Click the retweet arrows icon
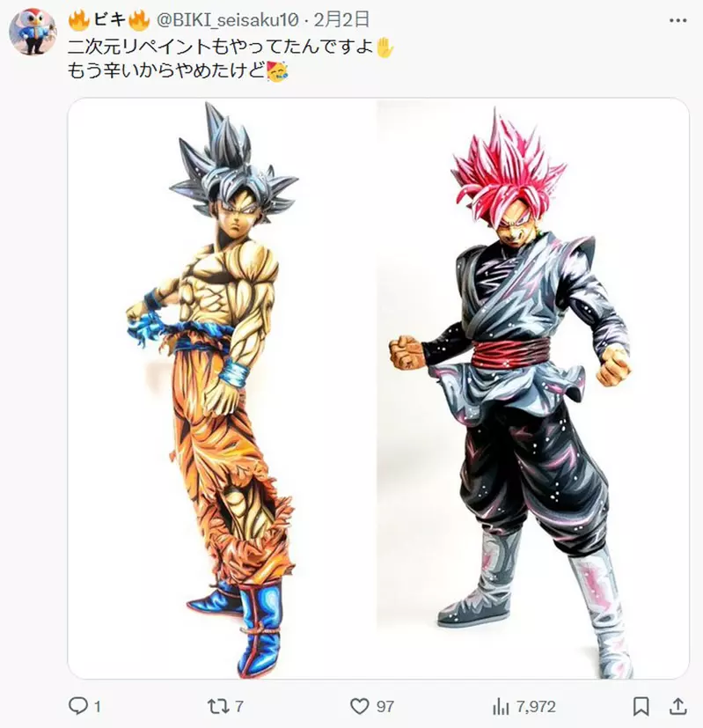Screen dimensions: 703x728 (218, 706)
